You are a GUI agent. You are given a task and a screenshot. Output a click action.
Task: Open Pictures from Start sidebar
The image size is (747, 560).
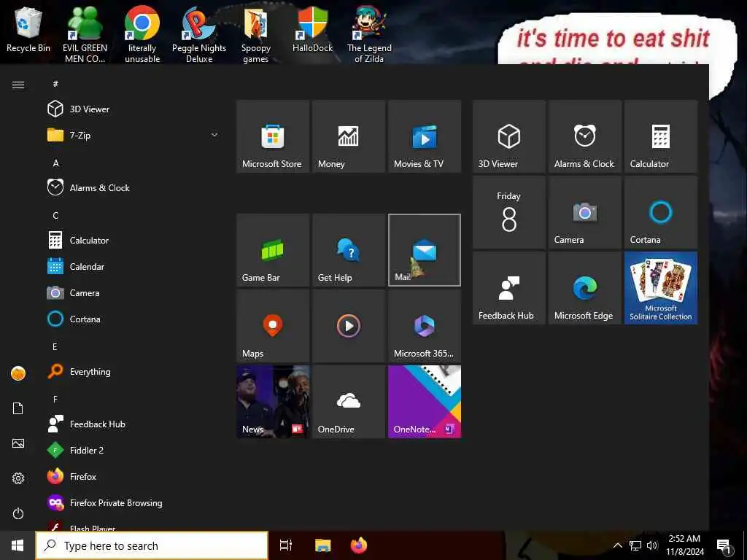(18, 443)
